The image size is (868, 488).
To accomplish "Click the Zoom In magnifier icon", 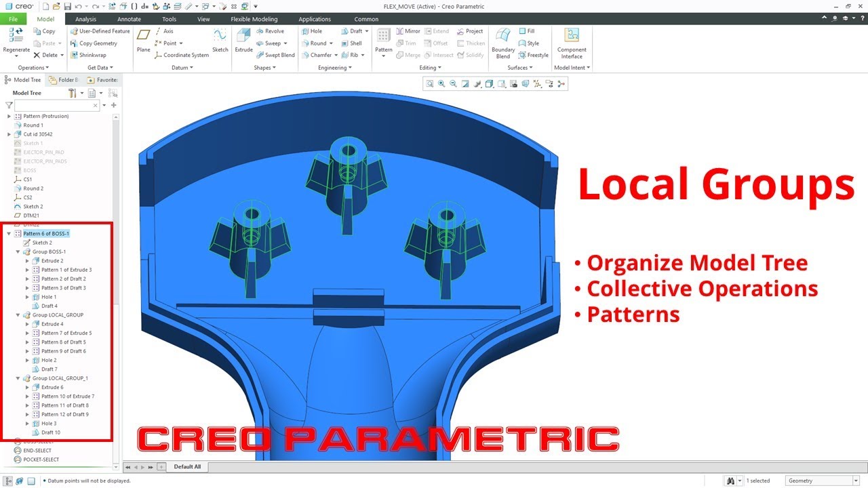I will coord(441,84).
